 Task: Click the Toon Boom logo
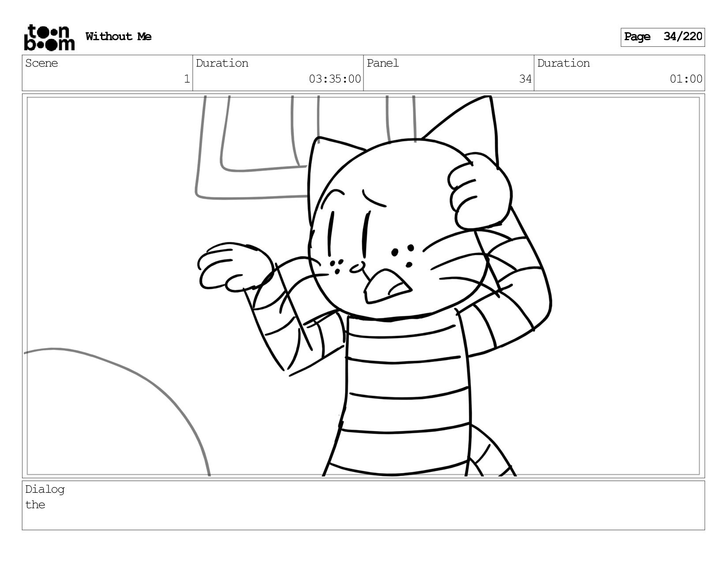[49, 38]
